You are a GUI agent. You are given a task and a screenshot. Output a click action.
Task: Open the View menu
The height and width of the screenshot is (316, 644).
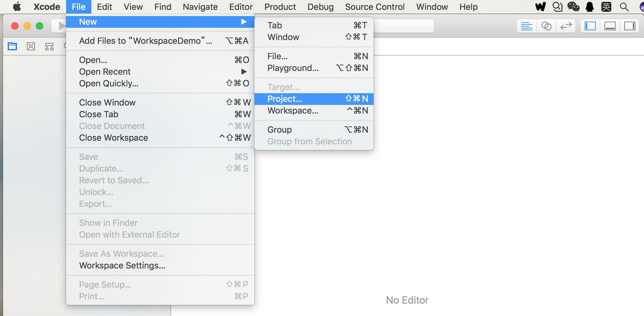click(x=133, y=7)
